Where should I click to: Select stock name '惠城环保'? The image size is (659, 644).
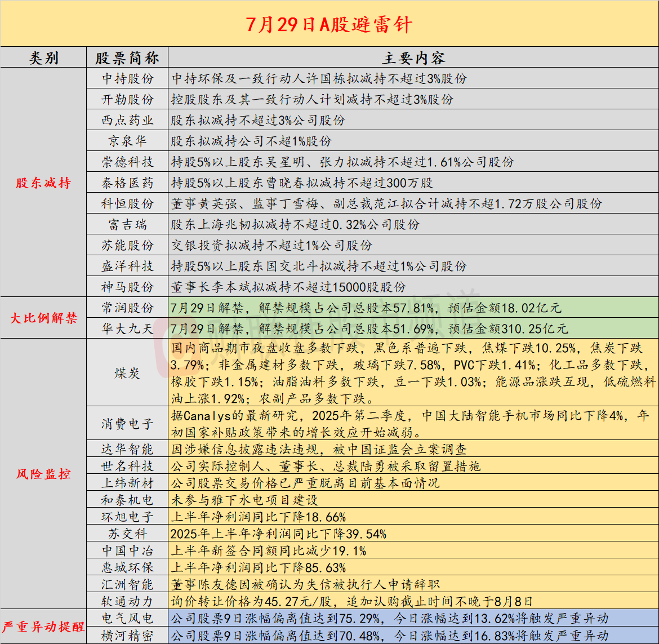tap(127, 567)
